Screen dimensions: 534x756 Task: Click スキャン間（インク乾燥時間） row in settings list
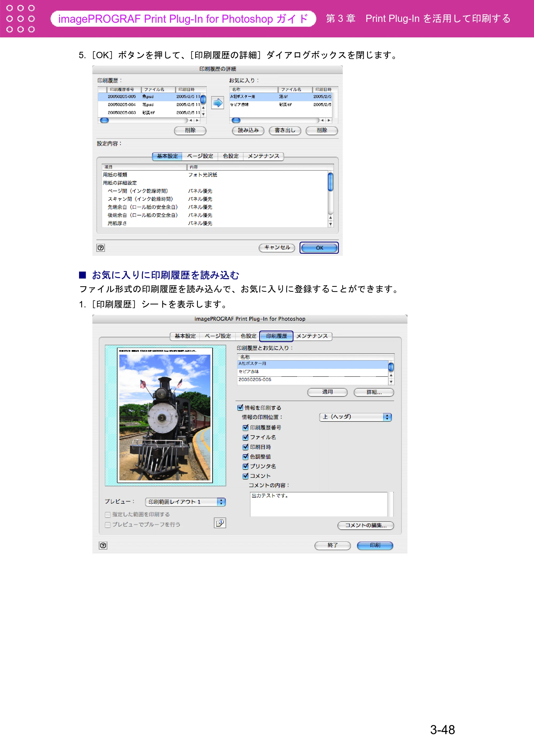click(215, 199)
